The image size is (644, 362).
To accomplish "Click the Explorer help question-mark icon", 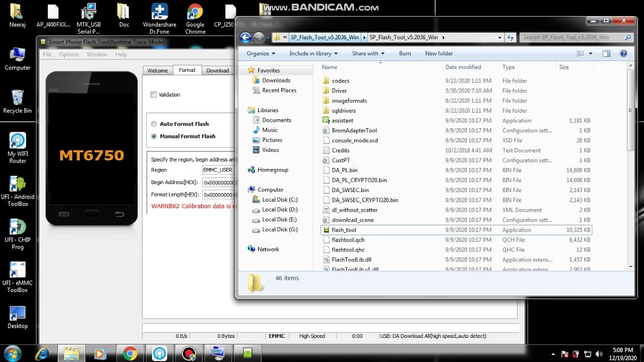I will tap(623, 53).
